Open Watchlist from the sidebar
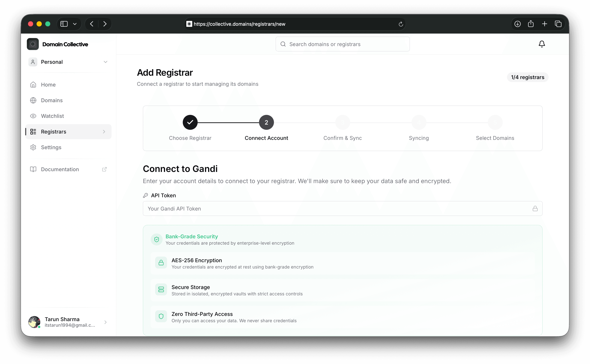 tap(52, 116)
